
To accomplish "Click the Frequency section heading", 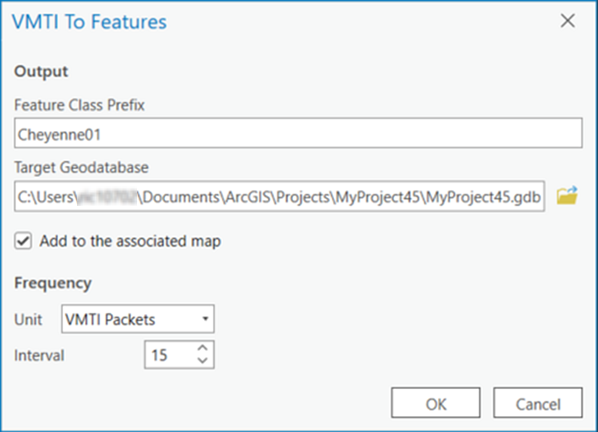I will pos(53,283).
